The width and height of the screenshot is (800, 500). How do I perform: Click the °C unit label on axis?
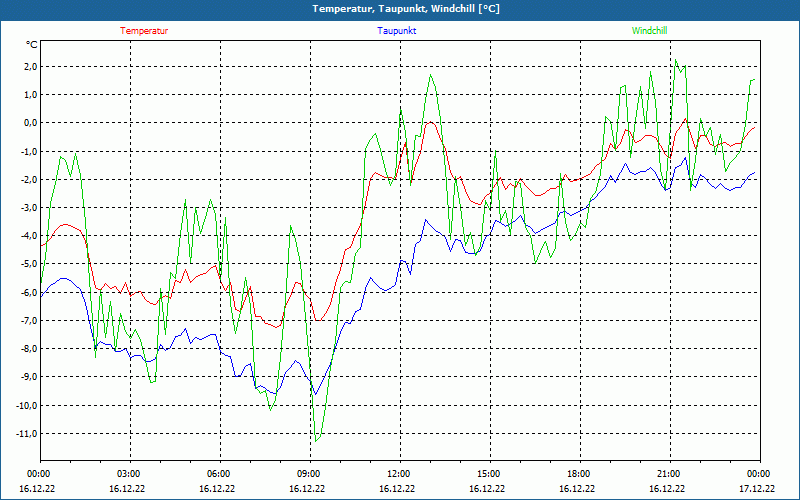pyautogui.click(x=32, y=45)
